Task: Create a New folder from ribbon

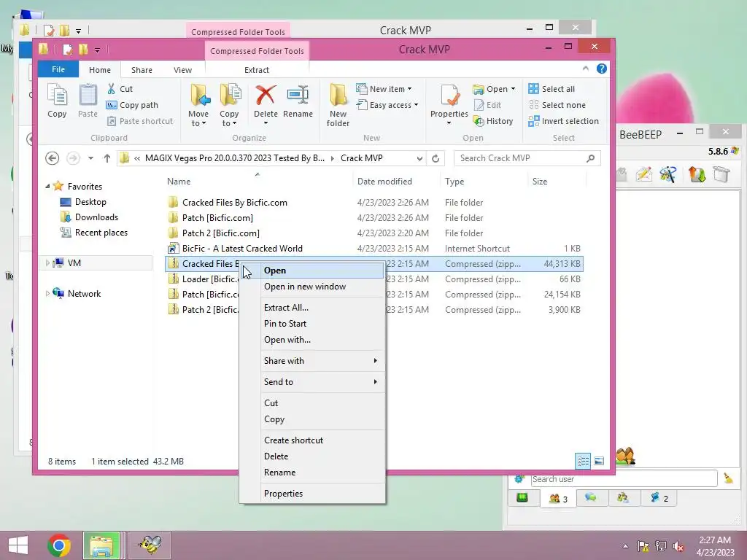Action: [338, 105]
